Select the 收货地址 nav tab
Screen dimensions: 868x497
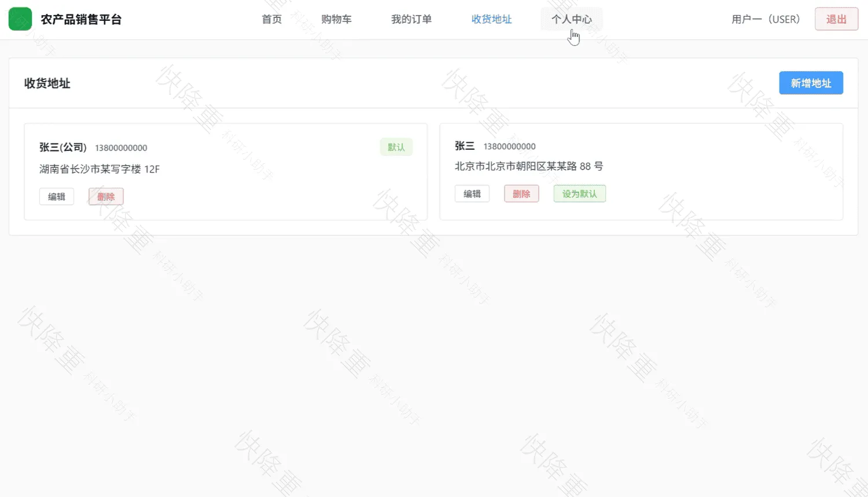492,19
